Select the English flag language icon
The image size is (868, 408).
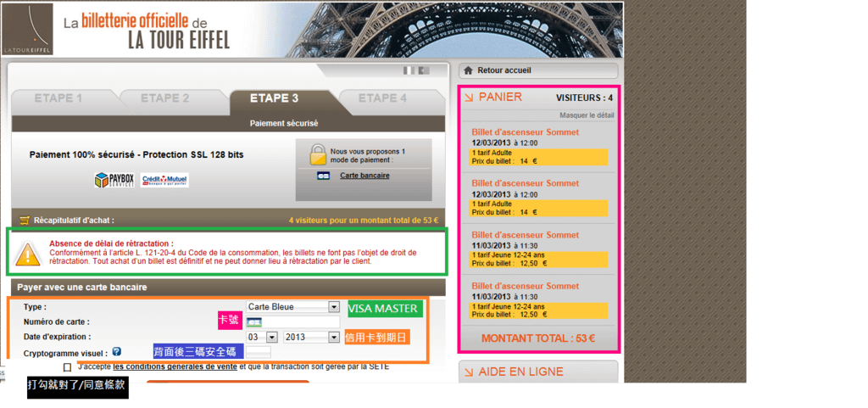pyautogui.click(x=424, y=70)
